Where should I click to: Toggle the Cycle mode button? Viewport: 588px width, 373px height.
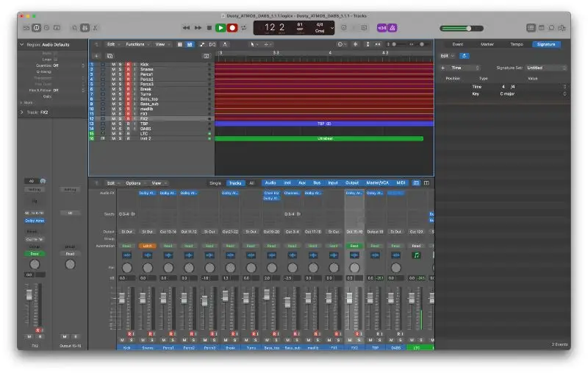[243, 28]
